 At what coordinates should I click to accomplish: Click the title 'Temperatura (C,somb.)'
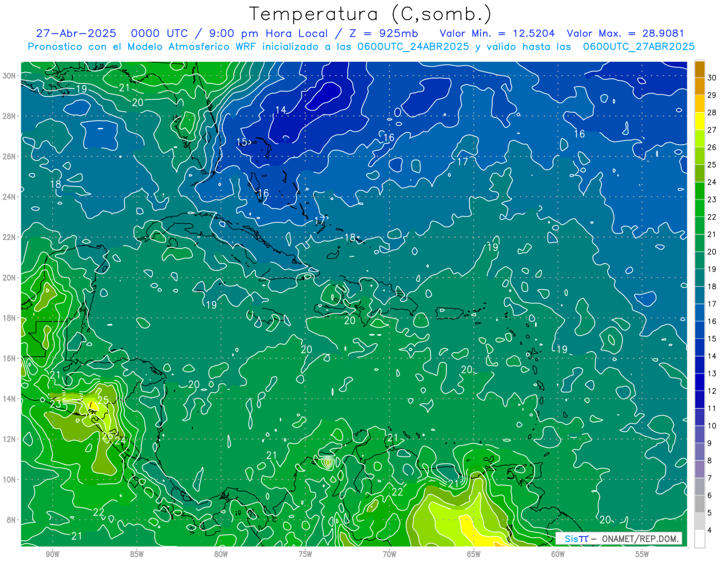370,14
